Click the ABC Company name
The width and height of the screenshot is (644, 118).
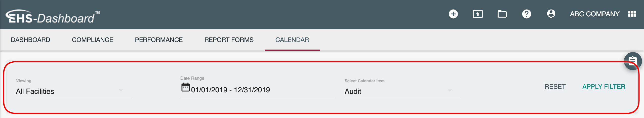(x=594, y=14)
